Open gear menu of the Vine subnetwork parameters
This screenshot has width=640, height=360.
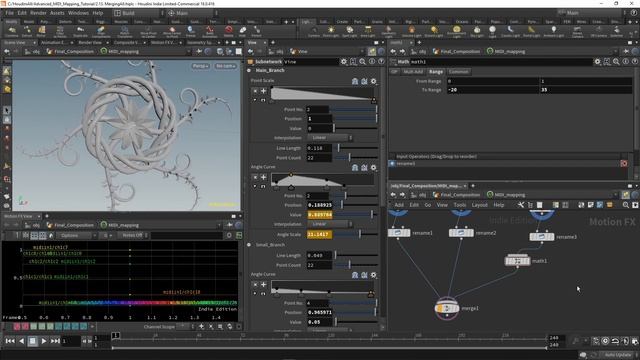[344, 62]
